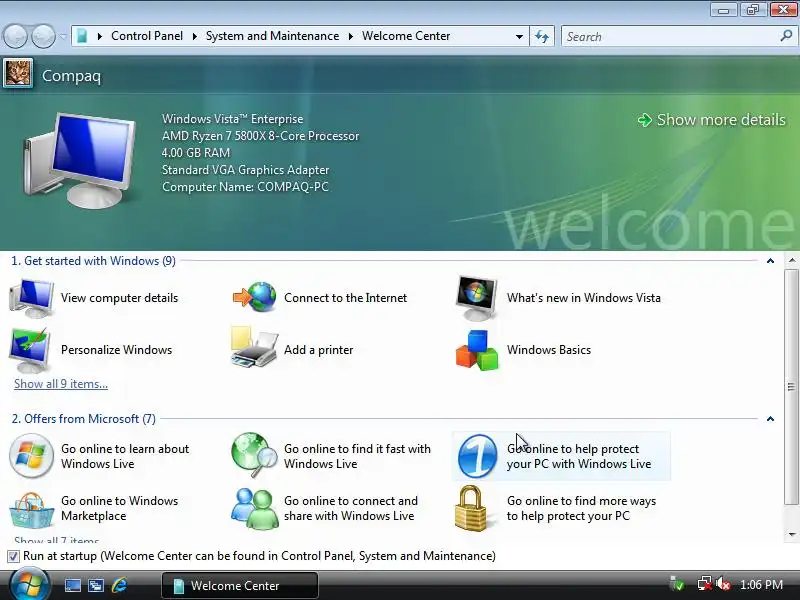Viewport: 800px width, 600px height.
Task: Toggle Run at startup checkbox
Action: pos(14,556)
